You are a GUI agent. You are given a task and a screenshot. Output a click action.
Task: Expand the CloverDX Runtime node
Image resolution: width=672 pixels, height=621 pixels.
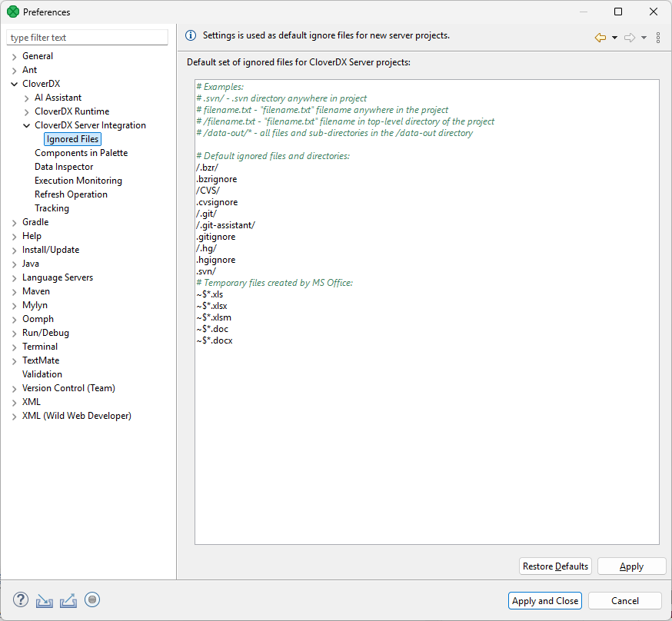tap(27, 111)
